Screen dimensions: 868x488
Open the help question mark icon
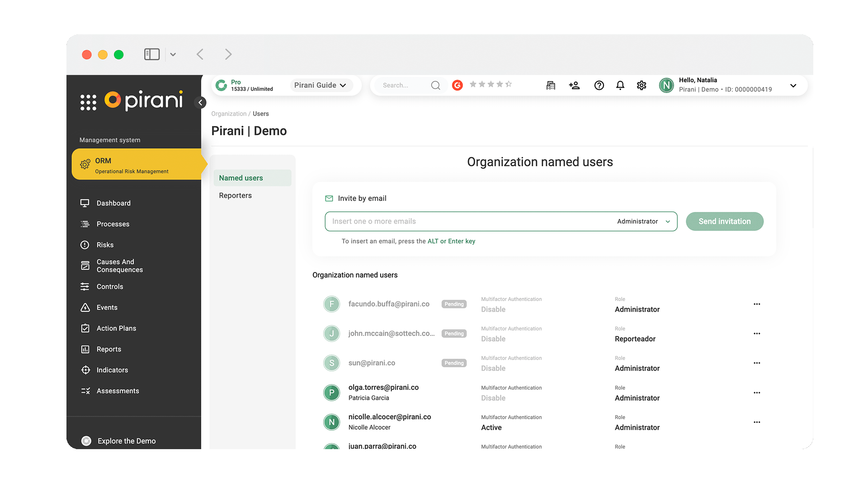[599, 85]
